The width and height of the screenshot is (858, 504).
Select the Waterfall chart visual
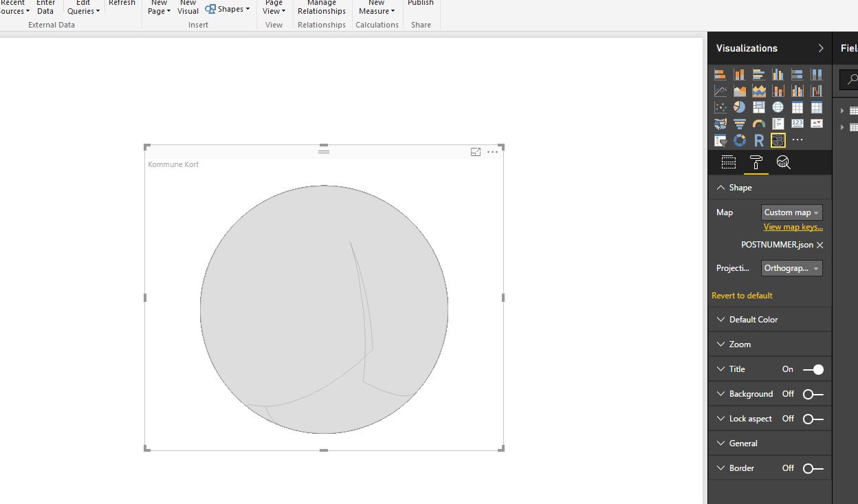click(816, 91)
